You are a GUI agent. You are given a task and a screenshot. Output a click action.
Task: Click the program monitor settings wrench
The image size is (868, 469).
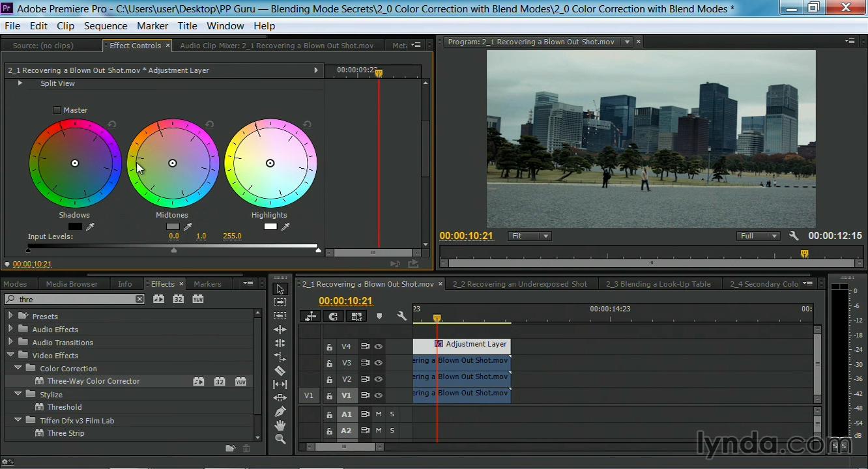click(794, 236)
